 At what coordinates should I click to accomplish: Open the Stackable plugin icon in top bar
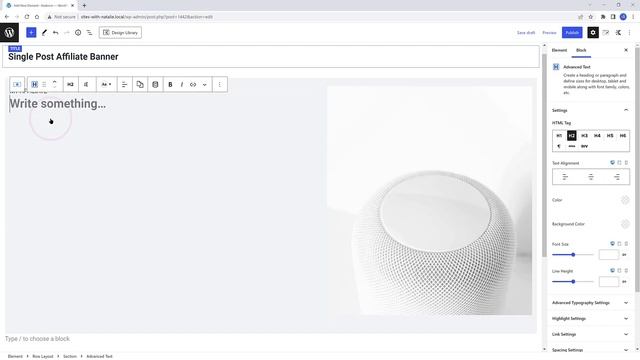tap(618, 33)
